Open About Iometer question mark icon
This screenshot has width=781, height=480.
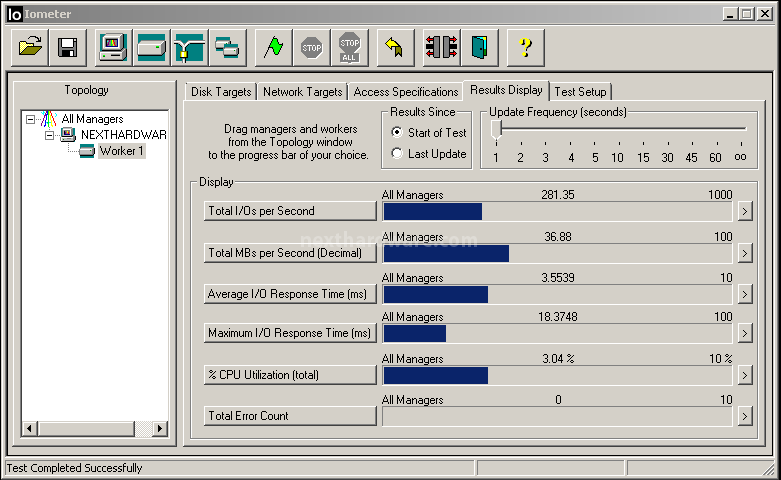pos(525,47)
